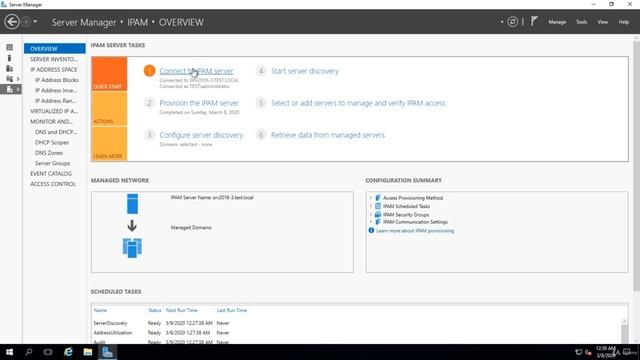640x360 pixels.
Task: Open Windows Start menu
Action: 9,352
